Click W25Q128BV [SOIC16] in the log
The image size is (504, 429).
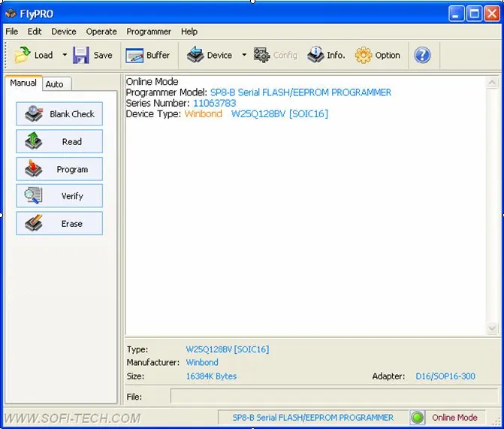click(279, 114)
